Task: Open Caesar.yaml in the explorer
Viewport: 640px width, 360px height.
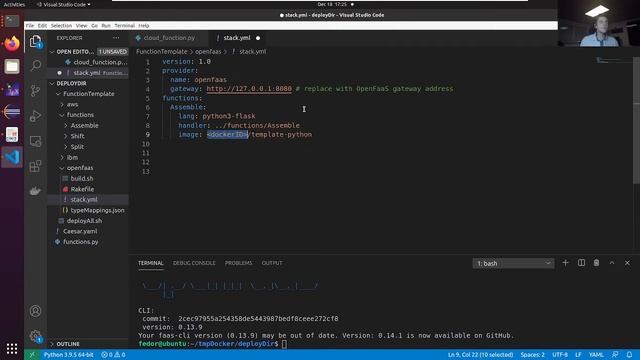Action: pos(80,231)
